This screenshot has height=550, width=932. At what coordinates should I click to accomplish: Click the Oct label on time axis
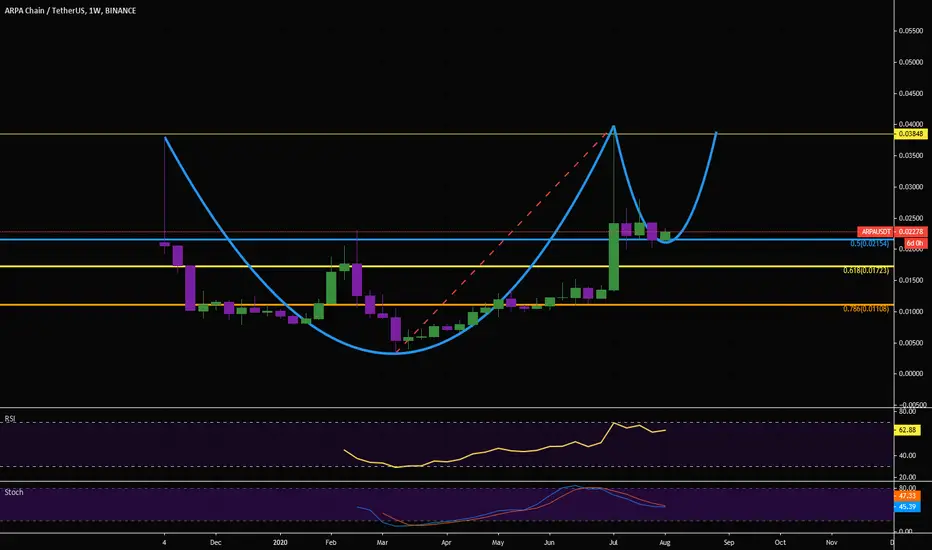click(x=780, y=542)
